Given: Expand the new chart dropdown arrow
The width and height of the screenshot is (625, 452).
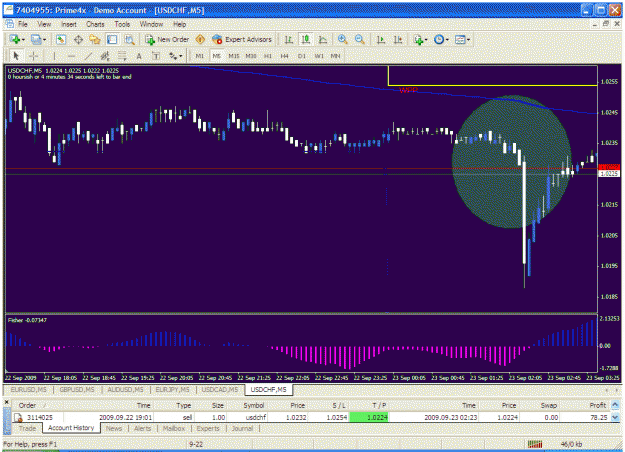Looking at the screenshot, I should pyautogui.click(x=23, y=39).
